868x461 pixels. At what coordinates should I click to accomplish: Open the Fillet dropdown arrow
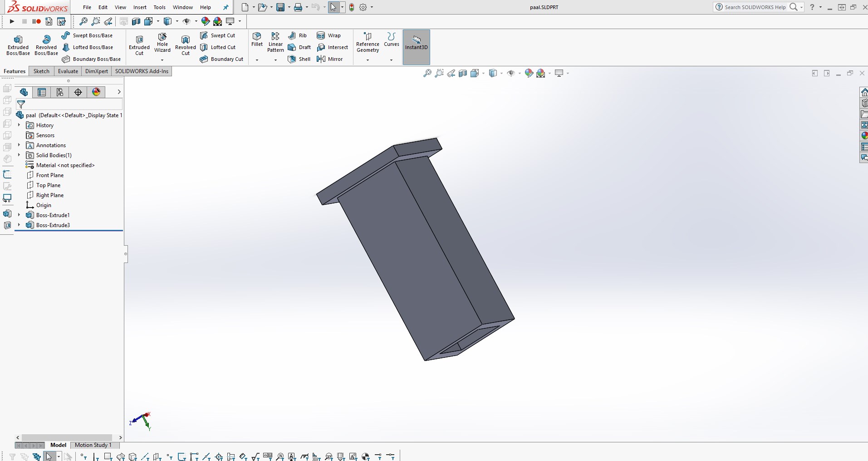[x=257, y=60]
